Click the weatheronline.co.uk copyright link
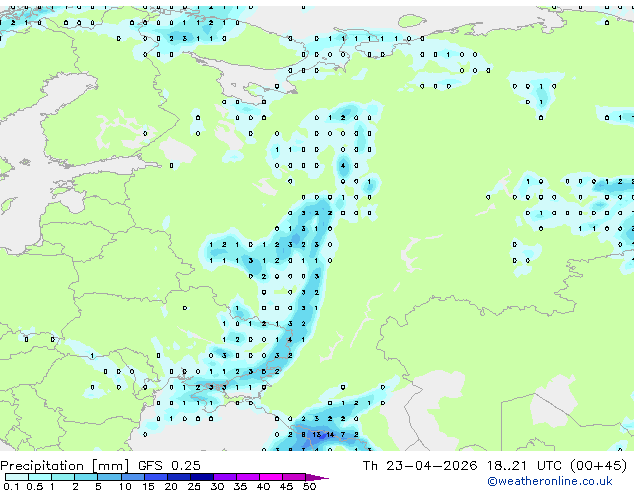This screenshot has width=634, height=490. [x=550, y=481]
